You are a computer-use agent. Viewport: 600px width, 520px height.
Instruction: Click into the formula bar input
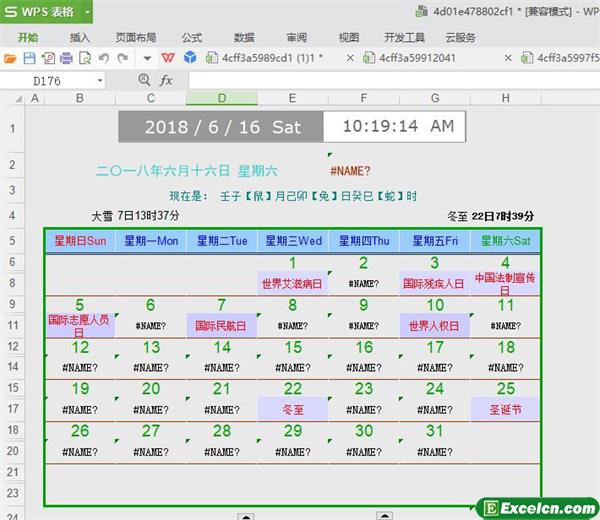click(x=394, y=80)
